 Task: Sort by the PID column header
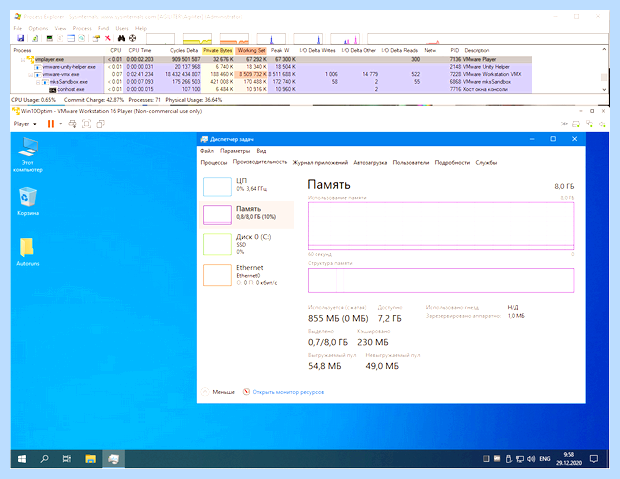tap(454, 51)
